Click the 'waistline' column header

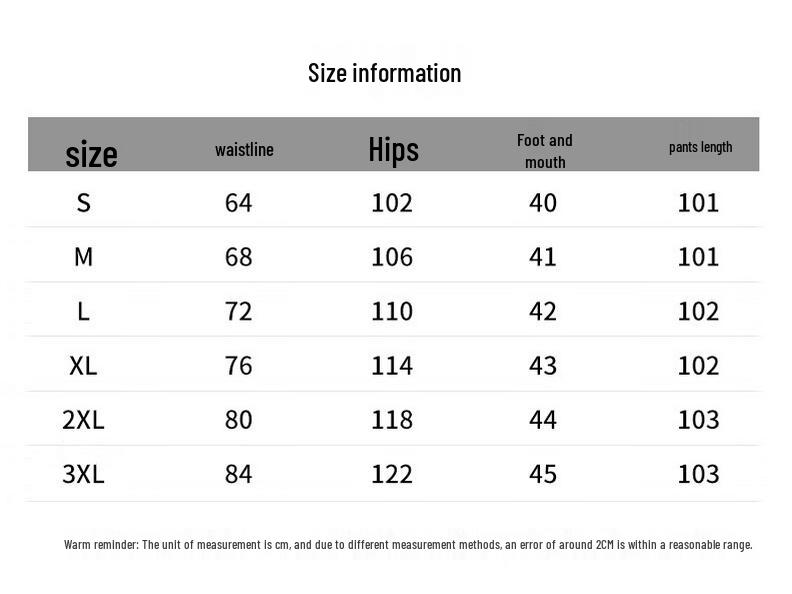tap(244, 150)
